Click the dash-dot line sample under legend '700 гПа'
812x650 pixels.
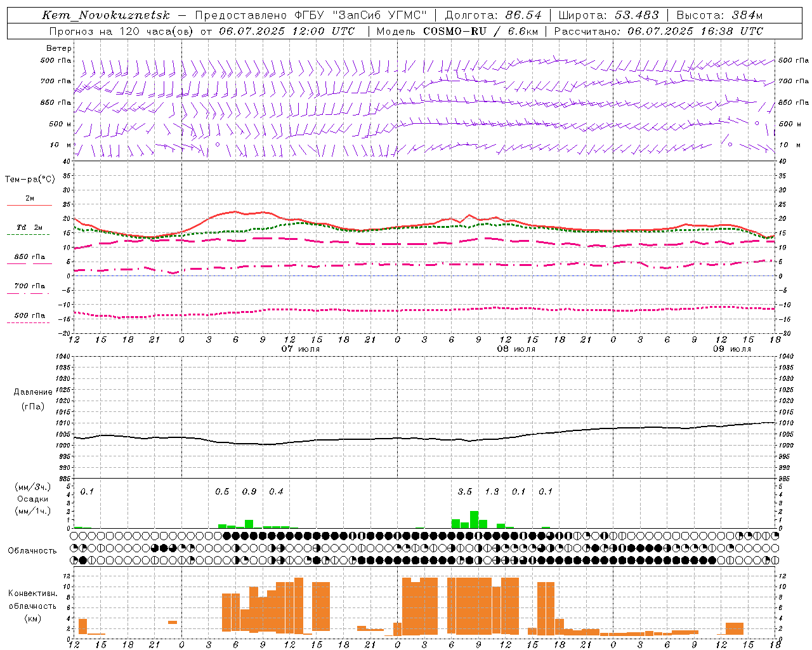29,293
